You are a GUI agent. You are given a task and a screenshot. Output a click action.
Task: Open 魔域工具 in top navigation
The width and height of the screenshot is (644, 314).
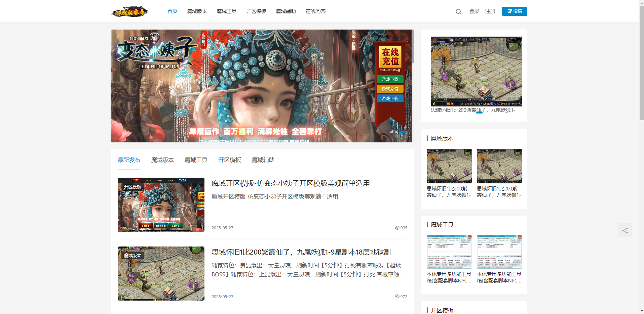(x=227, y=11)
